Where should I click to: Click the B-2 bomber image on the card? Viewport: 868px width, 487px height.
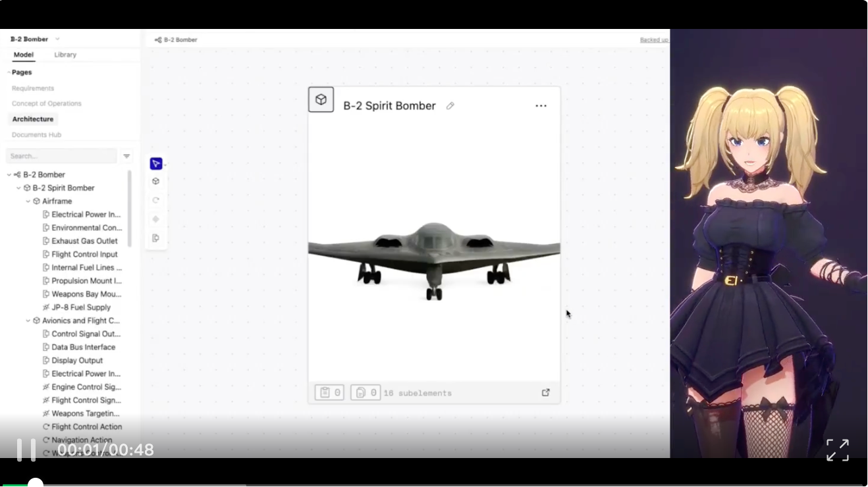pos(434,261)
